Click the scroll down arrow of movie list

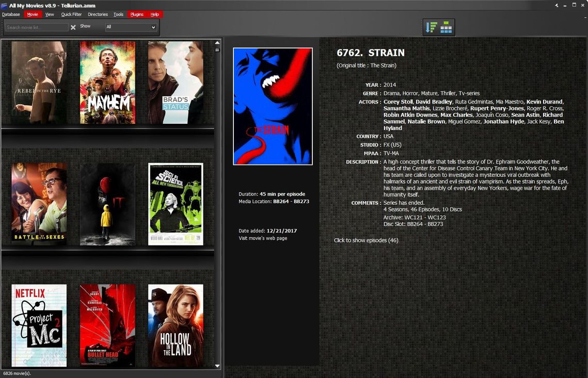[217, 366]
